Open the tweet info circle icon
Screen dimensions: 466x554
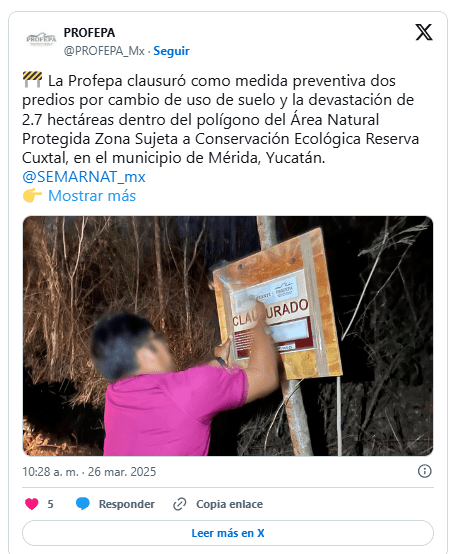pos(425,471)
